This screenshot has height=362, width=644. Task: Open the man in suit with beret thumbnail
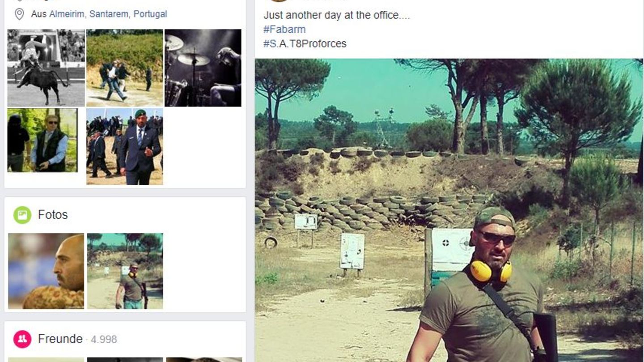[125, 146]
